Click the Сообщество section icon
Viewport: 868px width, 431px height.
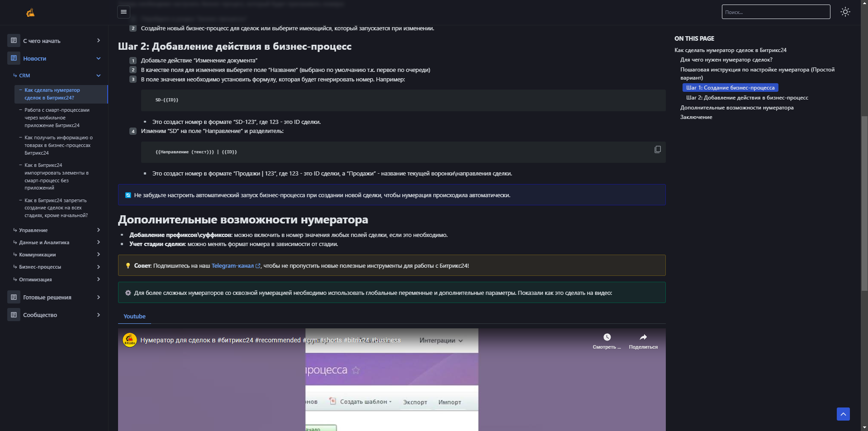(14, 315)
